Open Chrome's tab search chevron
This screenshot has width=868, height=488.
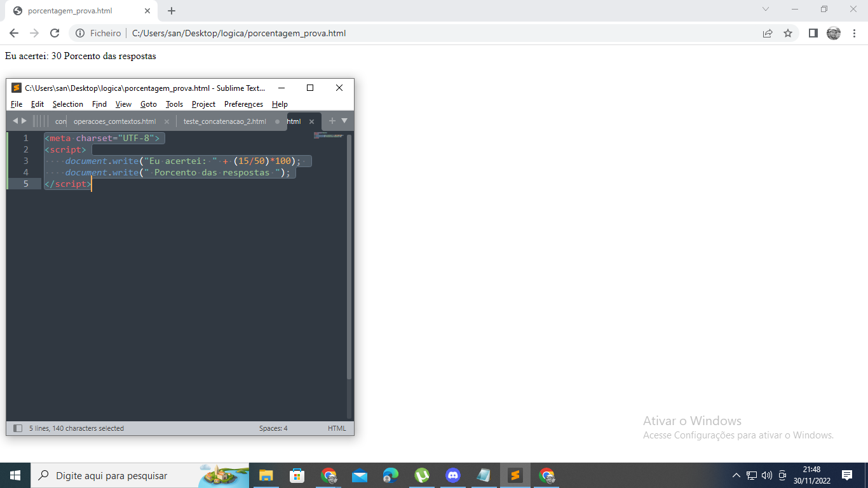click(766, 9)
